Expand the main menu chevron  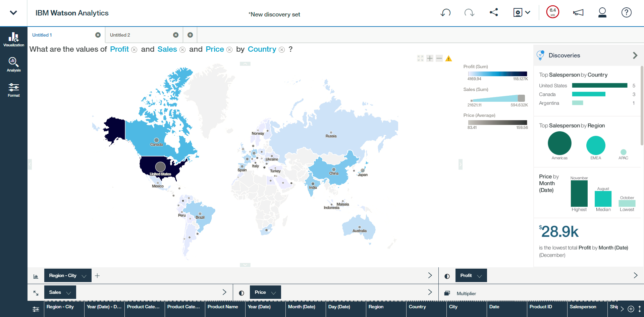click(x=13, y=13)
